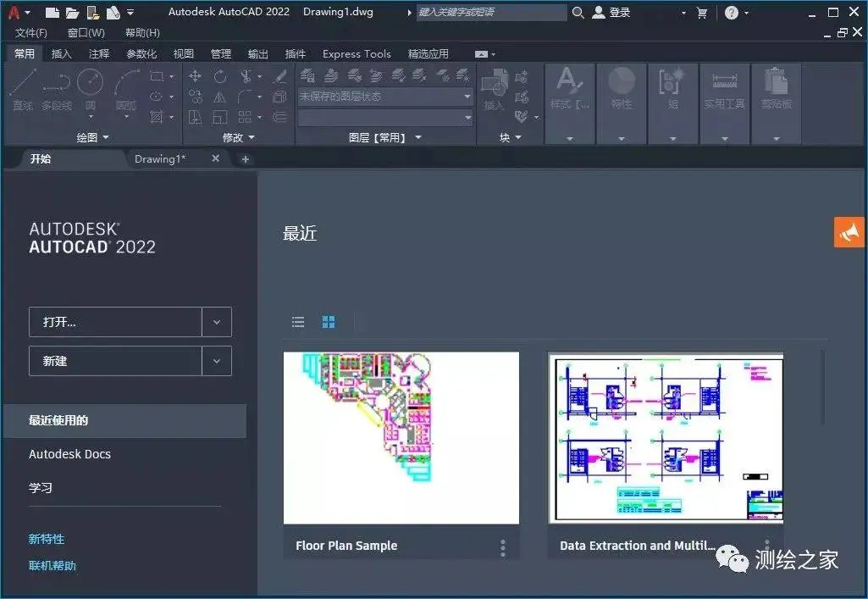Screen dimensions: 868x599
Task: Expand the Open (打开) dropdown arrow
Action: click(217, 322)
